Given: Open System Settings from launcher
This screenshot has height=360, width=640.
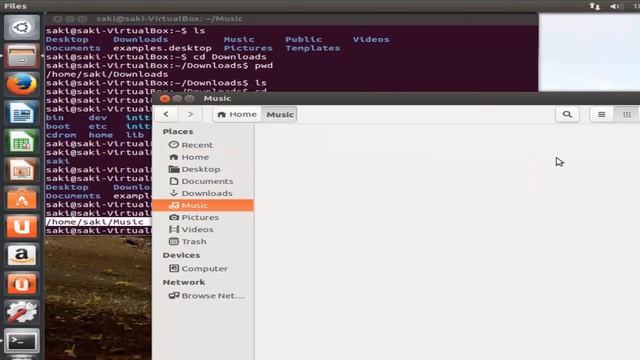Looking at the screenshot, I should point(22,312).
